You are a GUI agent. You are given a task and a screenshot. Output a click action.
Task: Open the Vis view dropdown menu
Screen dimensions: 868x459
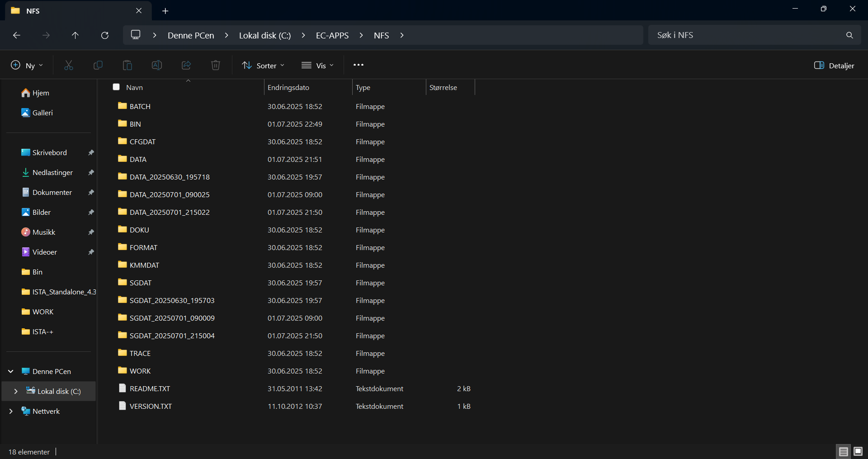point(318,66)
